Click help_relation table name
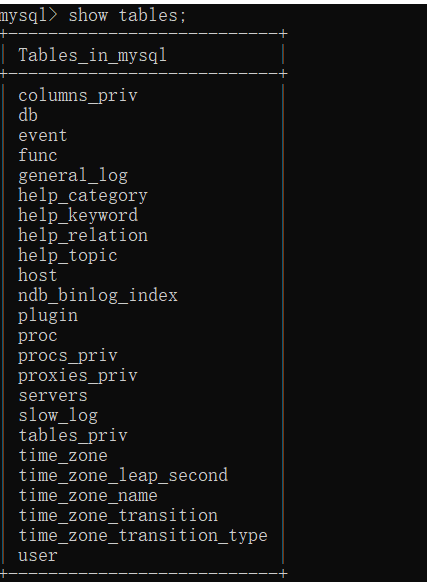Screen dimensions: 427x582 coord(83,236)
